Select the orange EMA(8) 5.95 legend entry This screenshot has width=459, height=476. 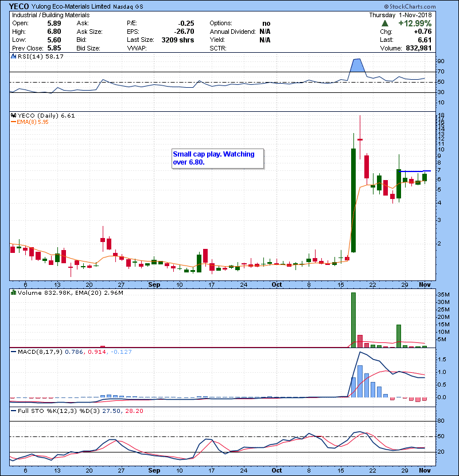[x=30, y=122]
